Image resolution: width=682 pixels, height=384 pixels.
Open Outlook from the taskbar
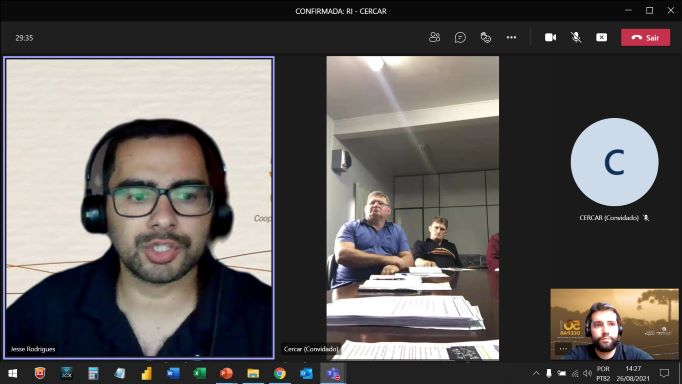coord(306,373)
